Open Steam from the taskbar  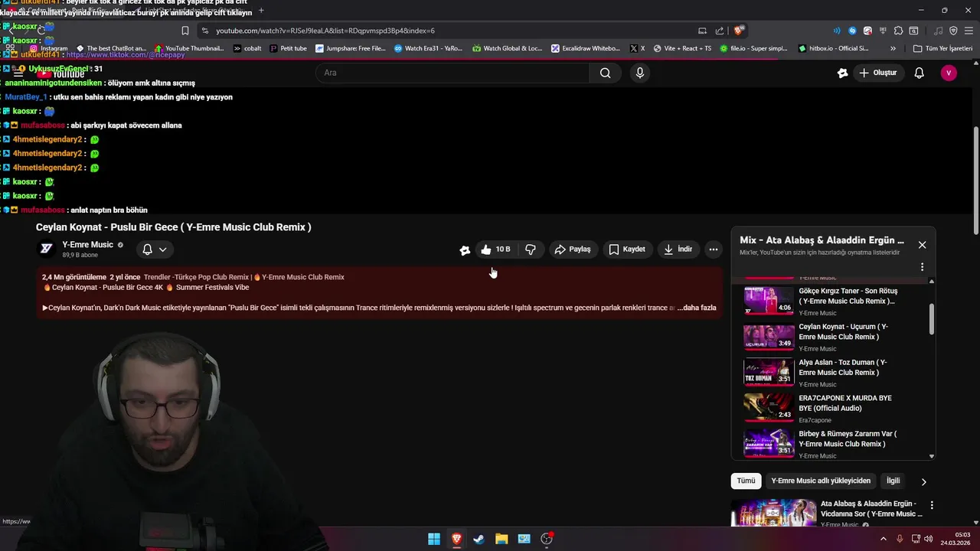tap(479, 539)
